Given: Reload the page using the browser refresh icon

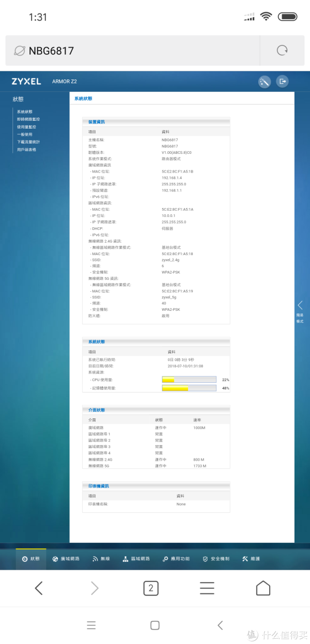Looking at the screenshot, I should click(282, 50).
